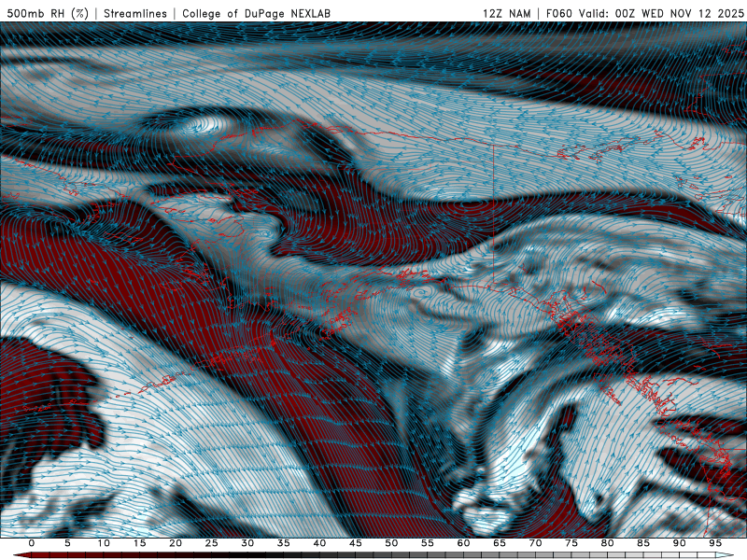Click colorbar tick label "70"
Image resolution: width=747 pixels, height=560 pixels.
click(x=535, y=543)
